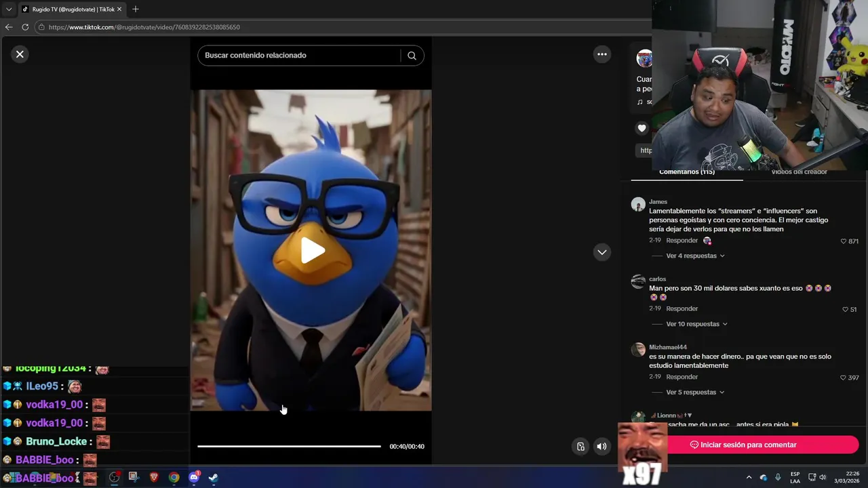
Task: Open ESP LAA language switcher
Action: click(x=795, y=477)
